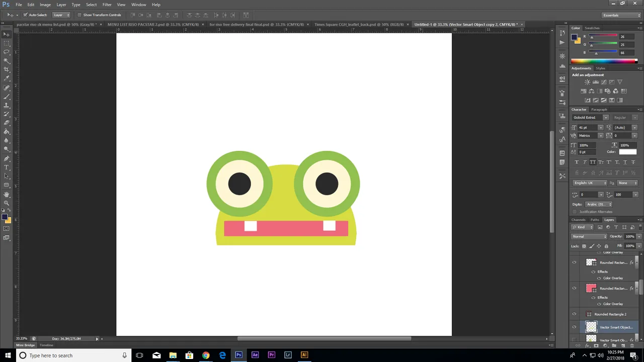
Task: Click the add layer style fx icon
Action: (587, 345)
